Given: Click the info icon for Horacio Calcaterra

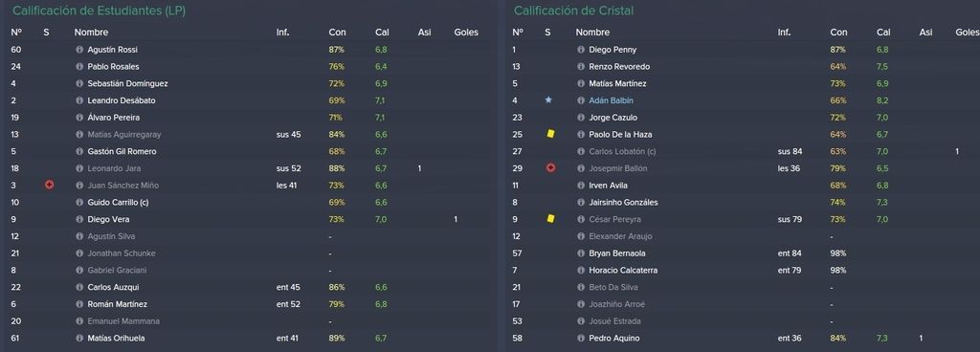Looking at the screenshot, I should [x=581, y=271].
